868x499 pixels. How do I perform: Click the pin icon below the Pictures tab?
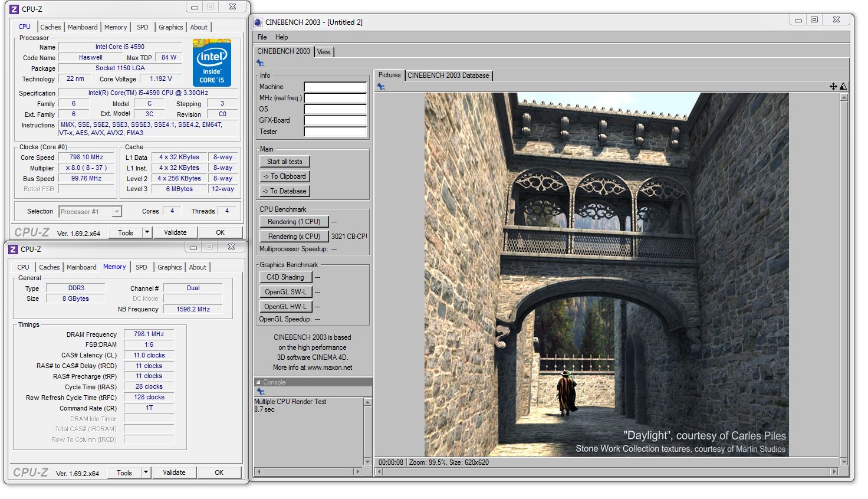tap(381, 87)
